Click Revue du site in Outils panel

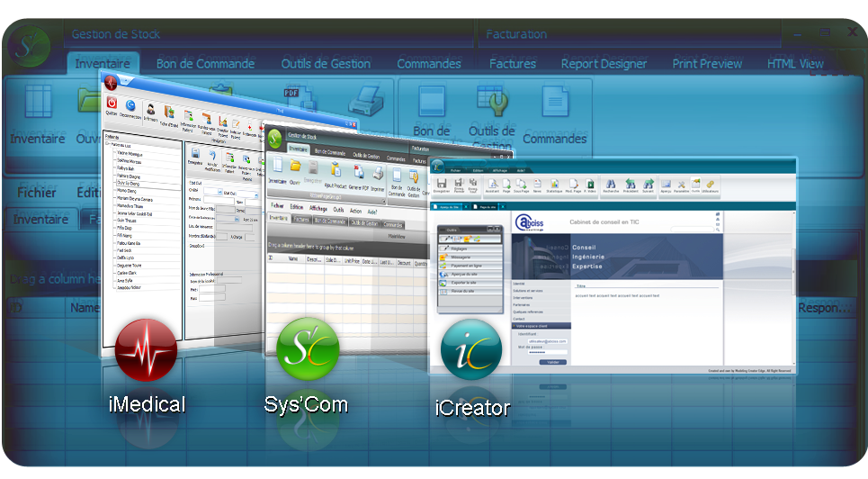pos(470,291)
